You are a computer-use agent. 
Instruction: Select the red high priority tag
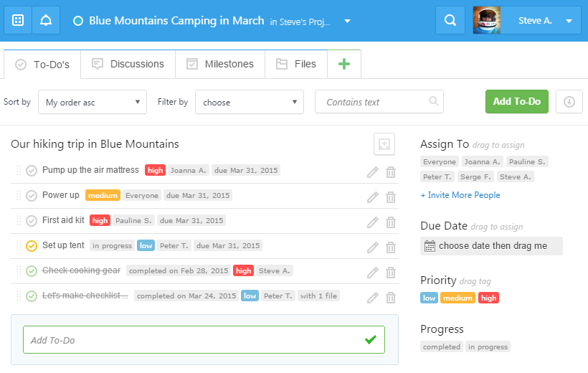pos(488,298)
